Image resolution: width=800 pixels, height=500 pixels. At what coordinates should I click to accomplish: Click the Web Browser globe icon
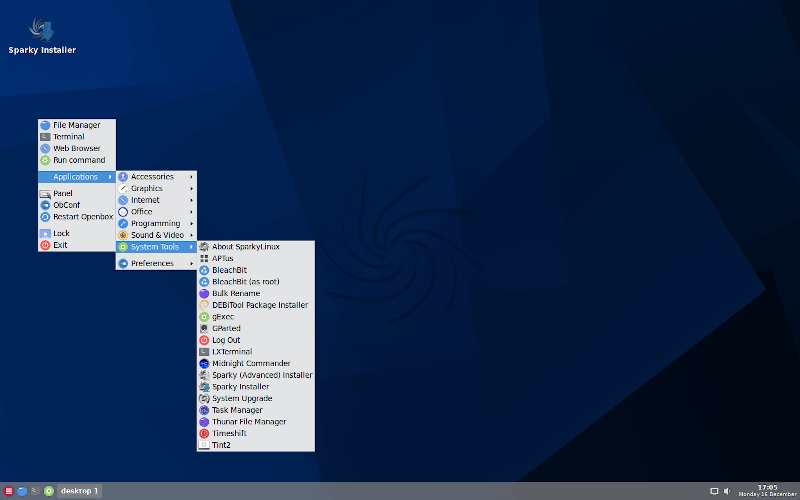click(x=45, y=148)
